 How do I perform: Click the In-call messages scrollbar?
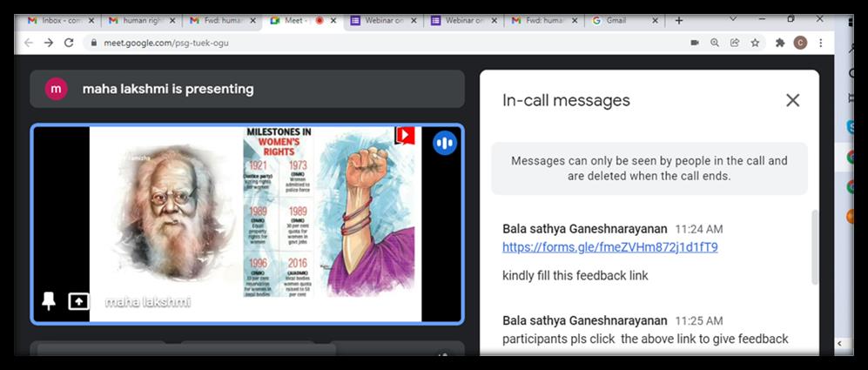tap(814, 247)
